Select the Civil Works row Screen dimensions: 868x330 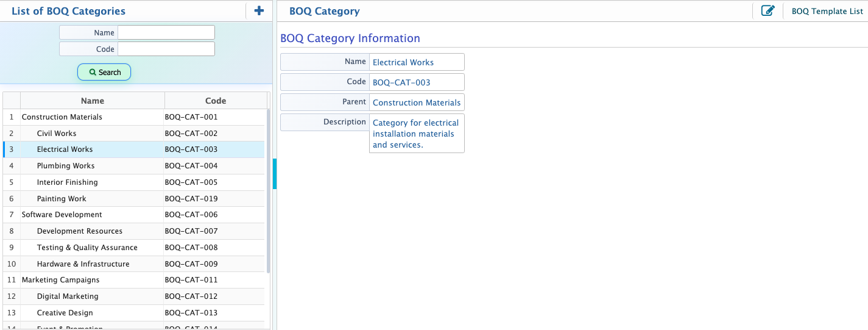point(134,134)
